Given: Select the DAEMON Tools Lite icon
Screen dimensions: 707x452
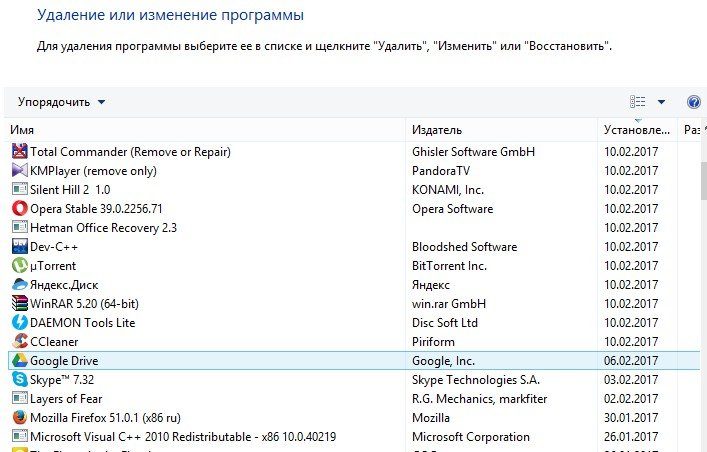Looking at the screenshot, I should pos(19,323).
